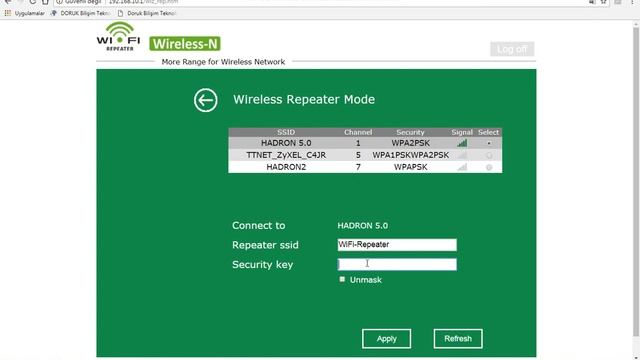Click the HADRON 5.0 SSID cell

click(286, 143)
